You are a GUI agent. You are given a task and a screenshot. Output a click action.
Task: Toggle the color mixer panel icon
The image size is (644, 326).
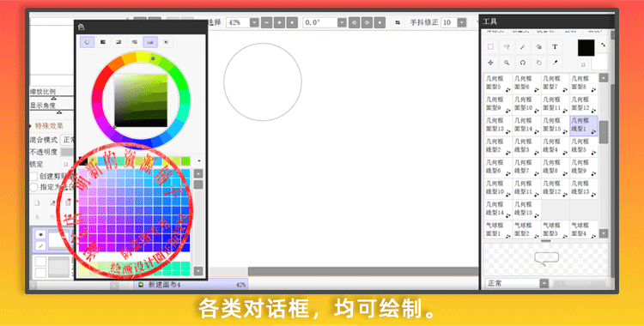tap(134, 42)
